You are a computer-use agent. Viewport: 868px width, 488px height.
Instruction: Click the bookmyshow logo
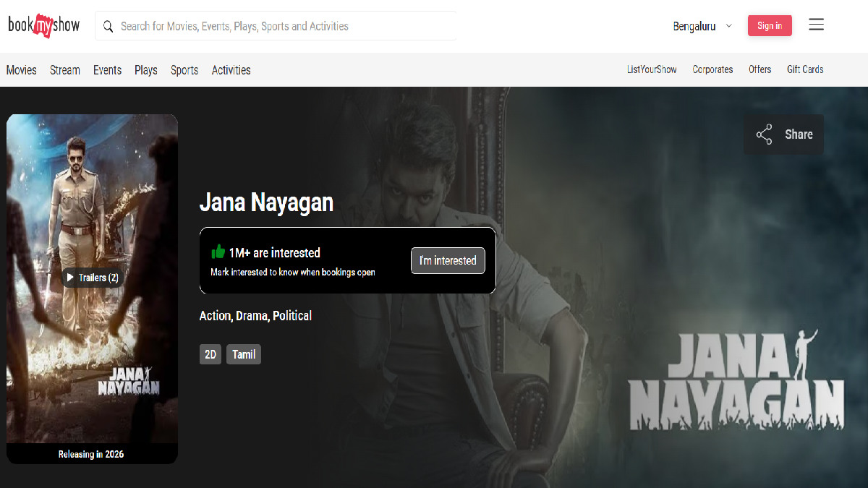click(43, 24)
